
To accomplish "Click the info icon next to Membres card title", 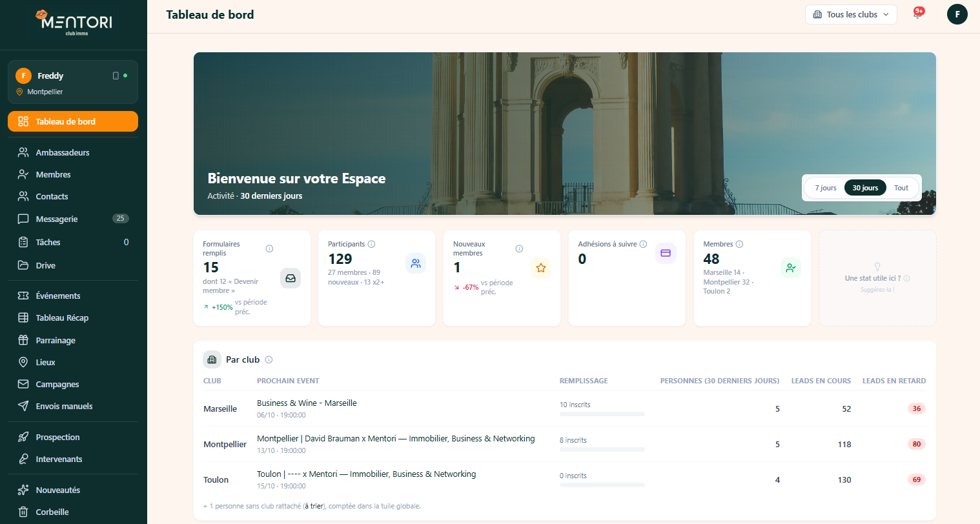I will click(x=739, y=244).
